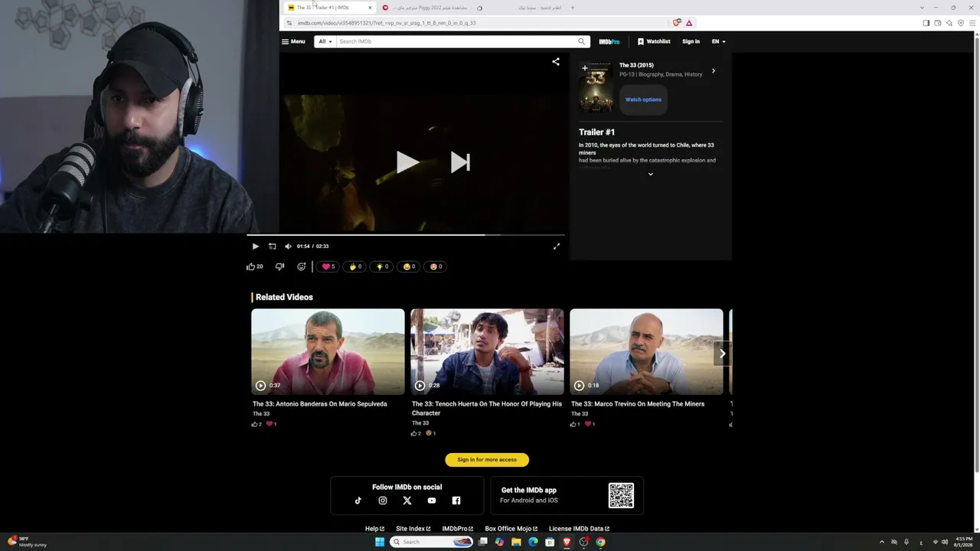This screenshot has width=980, height=551.
Task: Click the taskbar Search box
Action: tap(433, 542)
